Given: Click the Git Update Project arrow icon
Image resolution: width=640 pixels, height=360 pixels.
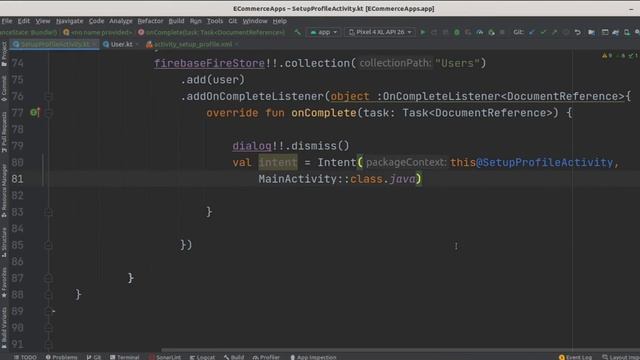Looking at the screenshot, I should pyautogui.click(x=531, y=32).
